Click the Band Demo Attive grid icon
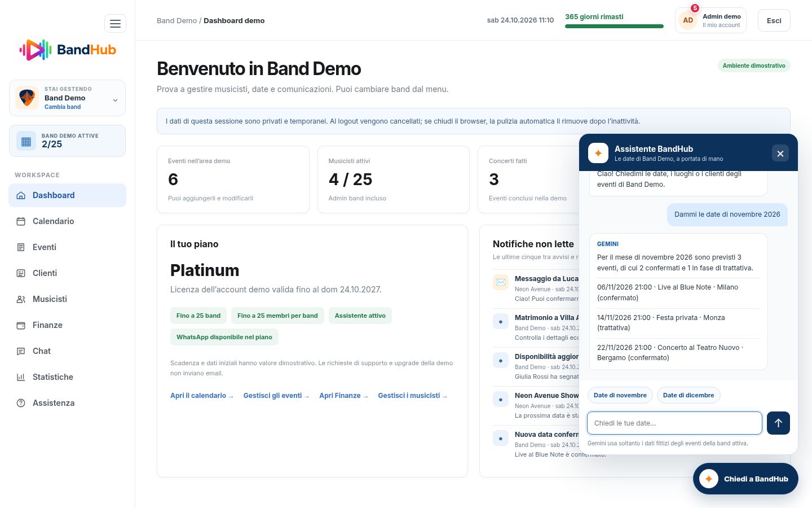 coord(26,141)
